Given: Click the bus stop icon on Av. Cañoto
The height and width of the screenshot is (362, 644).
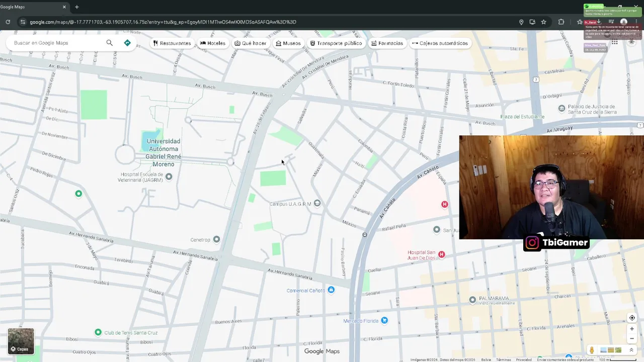Looking at the screenshot, I should [x=365, y=235].
